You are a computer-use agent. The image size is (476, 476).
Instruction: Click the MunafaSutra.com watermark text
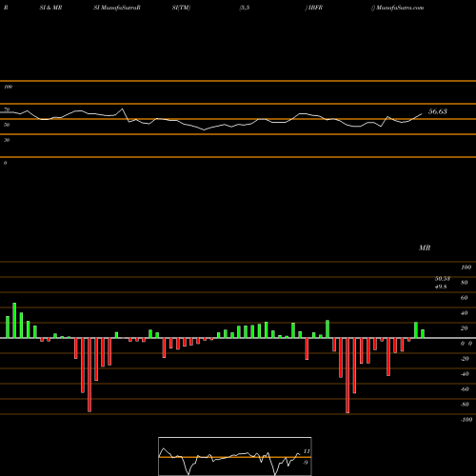(400, 8)
